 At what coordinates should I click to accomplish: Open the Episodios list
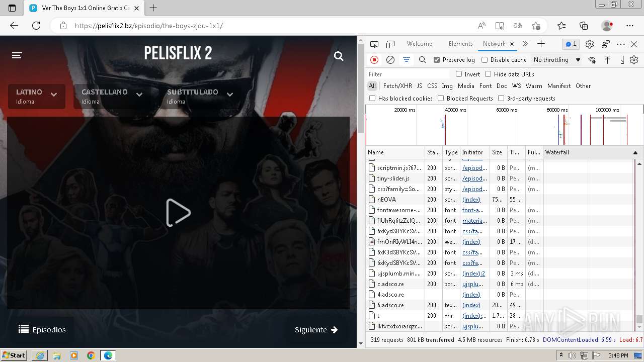[42, 329]
